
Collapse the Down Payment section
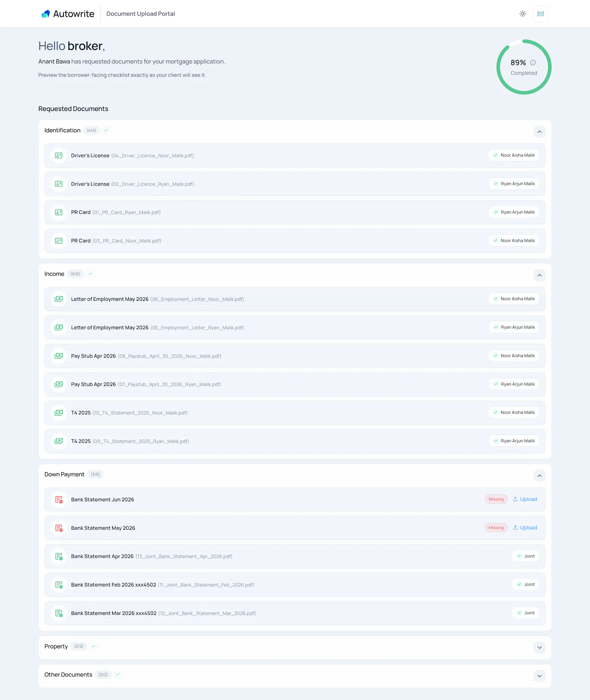point(539,476)
